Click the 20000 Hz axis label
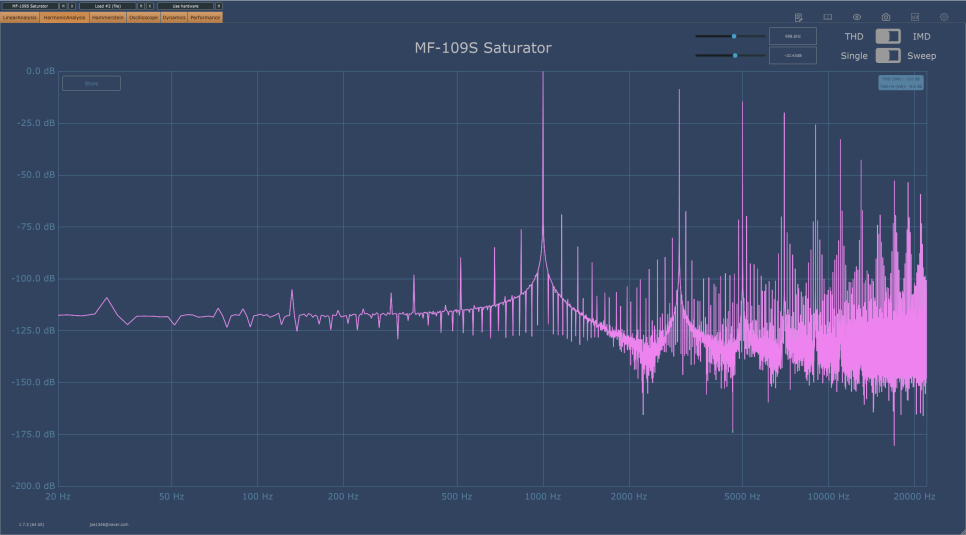Image resolution: width=966 pixels, height=535 pixels. pos(914,496)
